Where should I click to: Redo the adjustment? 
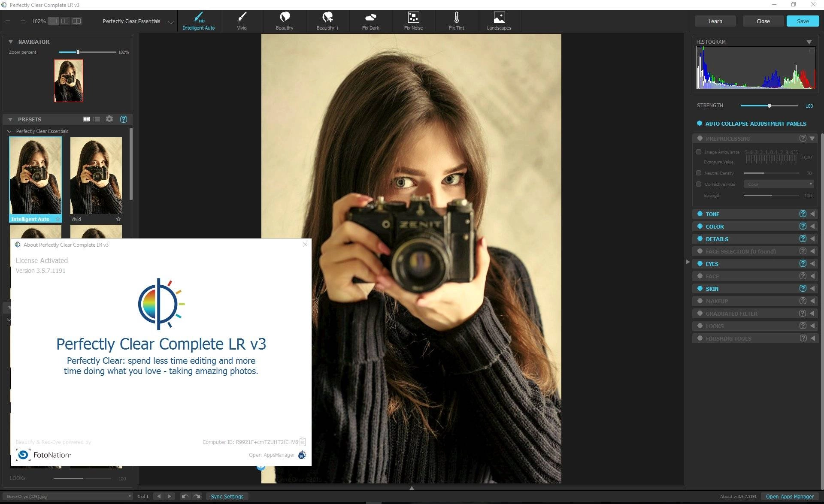click(x=197, y=496)
